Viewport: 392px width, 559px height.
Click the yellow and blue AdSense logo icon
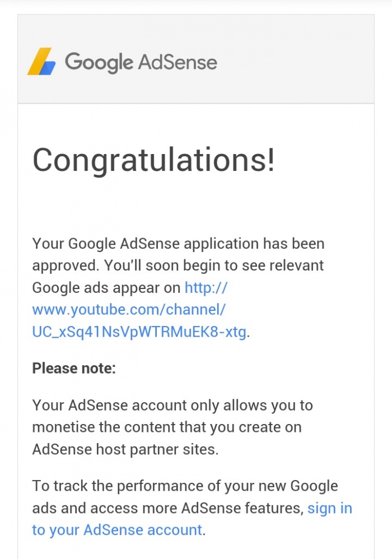[42, 62]
